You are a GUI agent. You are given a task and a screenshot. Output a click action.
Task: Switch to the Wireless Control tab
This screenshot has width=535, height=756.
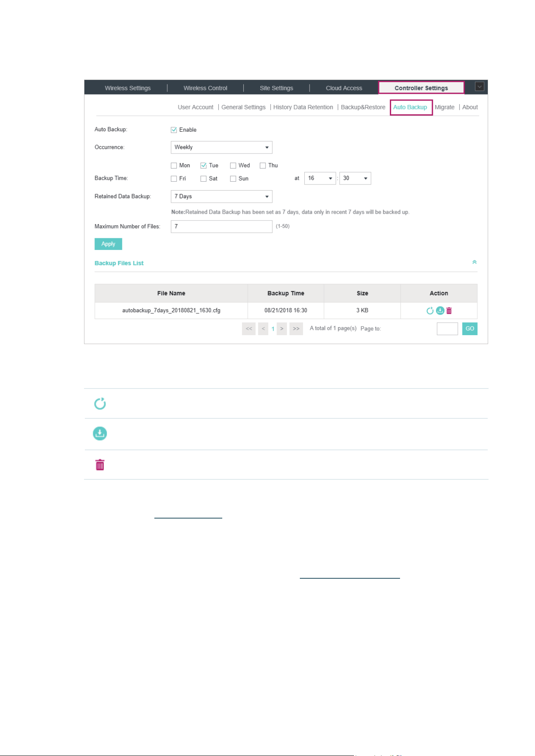205,88
